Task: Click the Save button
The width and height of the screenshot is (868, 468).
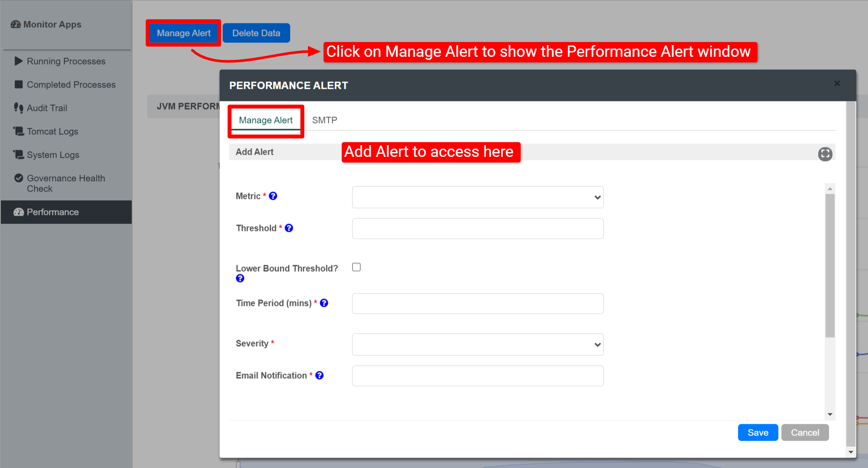Action: pos(758,432)
